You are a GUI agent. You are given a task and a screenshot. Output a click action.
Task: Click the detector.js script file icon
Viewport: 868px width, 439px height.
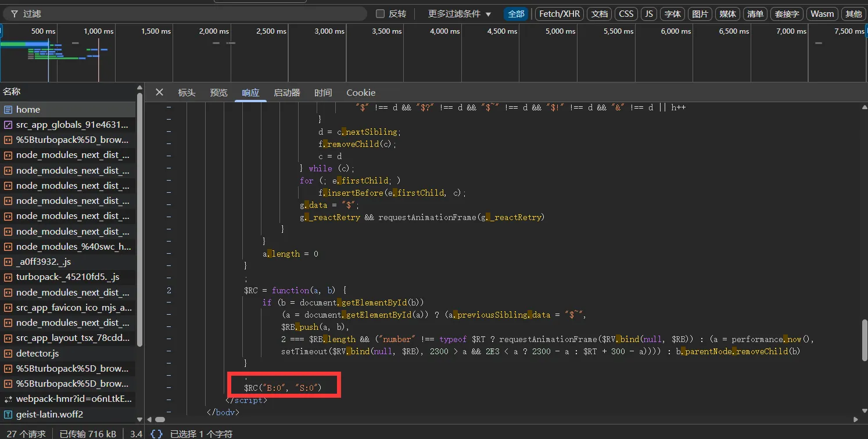coord(8,353)
